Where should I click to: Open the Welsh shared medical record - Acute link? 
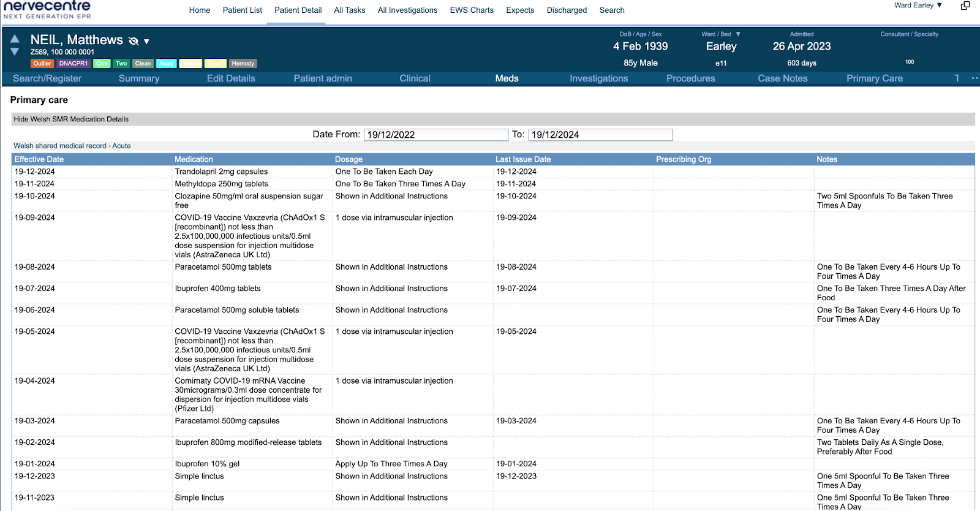(x=72, y=146)
